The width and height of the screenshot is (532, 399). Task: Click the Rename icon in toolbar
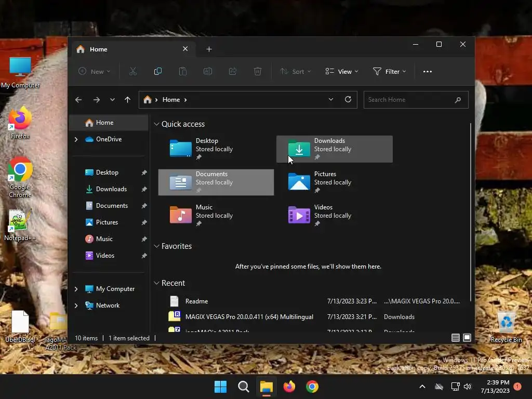[208, 71]
